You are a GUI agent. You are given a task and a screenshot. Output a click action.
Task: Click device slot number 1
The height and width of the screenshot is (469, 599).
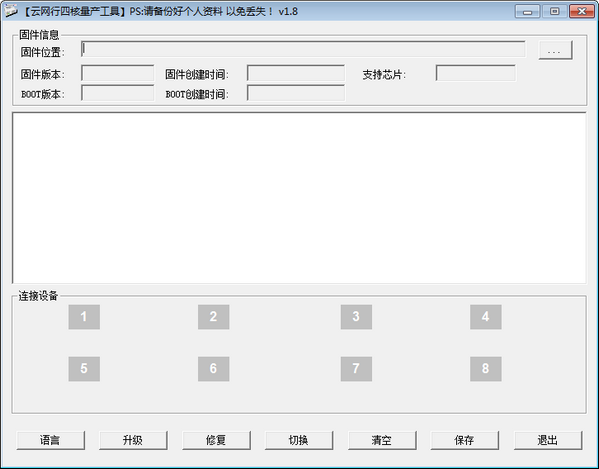tap(84, 317)
